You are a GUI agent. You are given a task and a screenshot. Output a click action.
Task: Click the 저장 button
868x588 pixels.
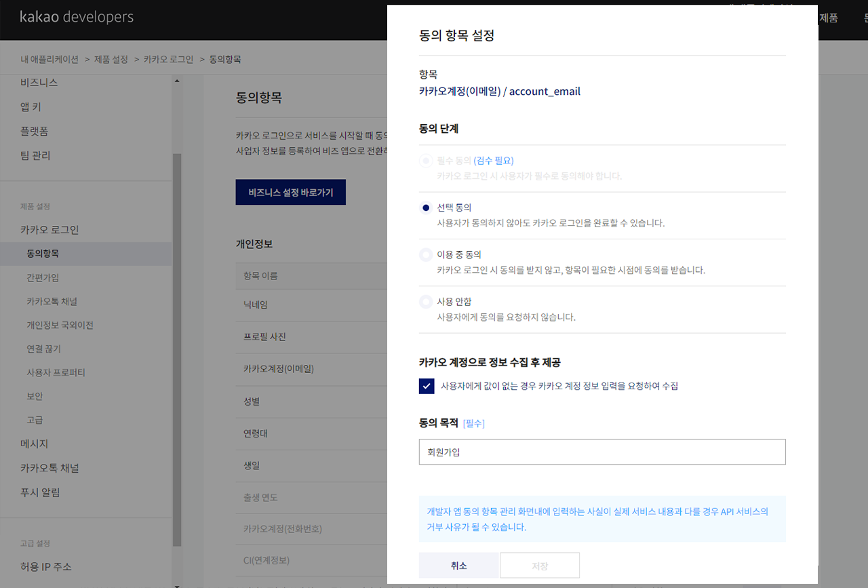(x=540, y=566)
